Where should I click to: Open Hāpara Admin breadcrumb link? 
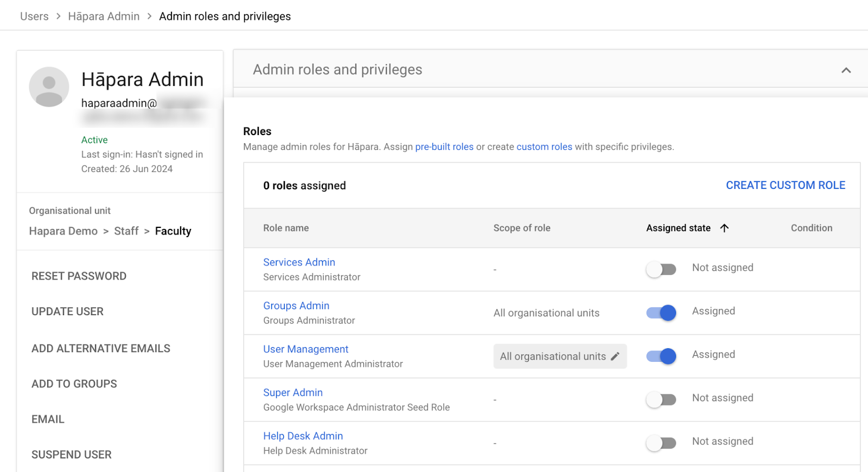[x=104, y=16]
